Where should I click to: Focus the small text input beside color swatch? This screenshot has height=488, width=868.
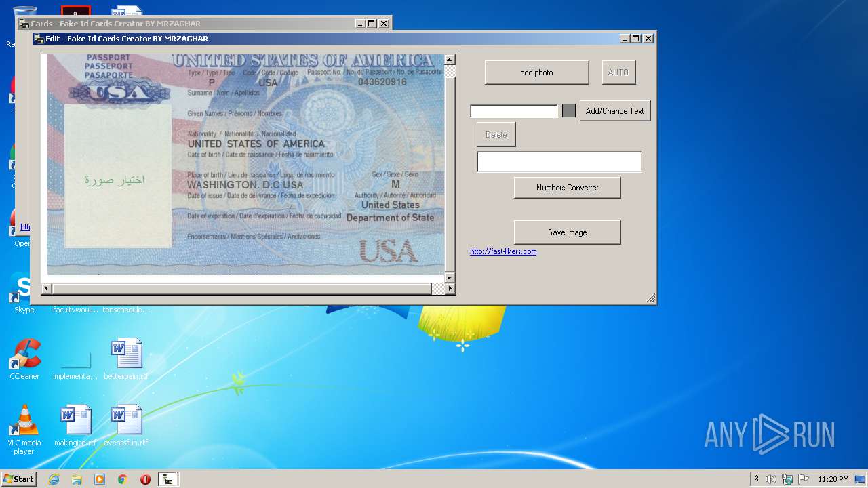[x=513, y=111]
